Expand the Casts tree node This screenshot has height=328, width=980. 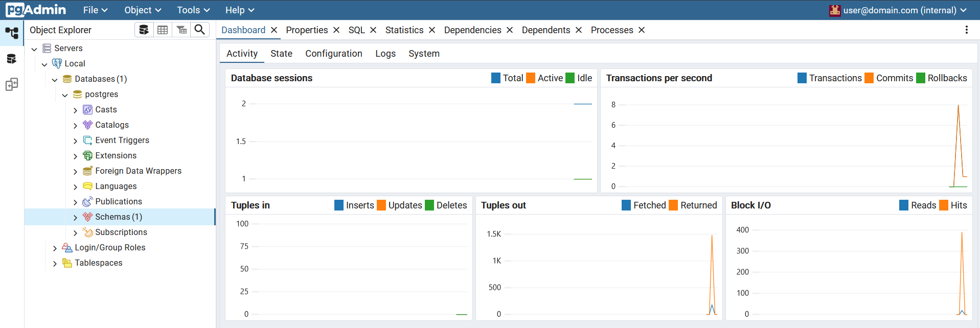(x=75, y=110)
